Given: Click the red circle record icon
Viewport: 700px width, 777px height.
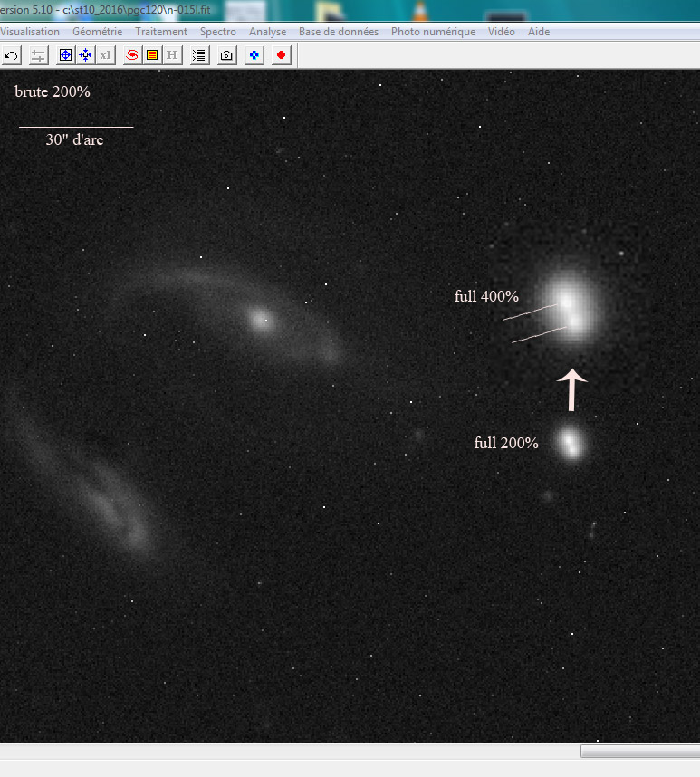Looking at the screenshot, I should 281,55.
